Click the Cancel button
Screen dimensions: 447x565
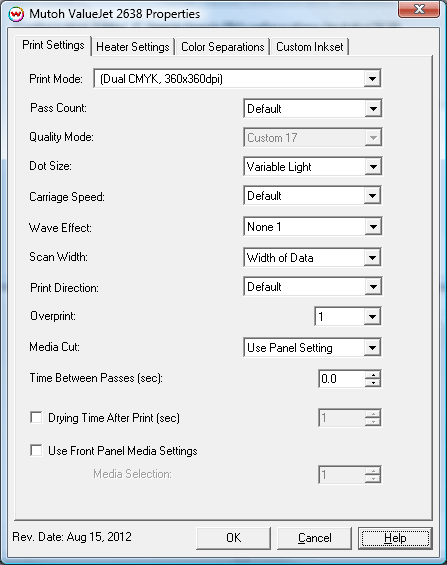[x=314, y=538]
